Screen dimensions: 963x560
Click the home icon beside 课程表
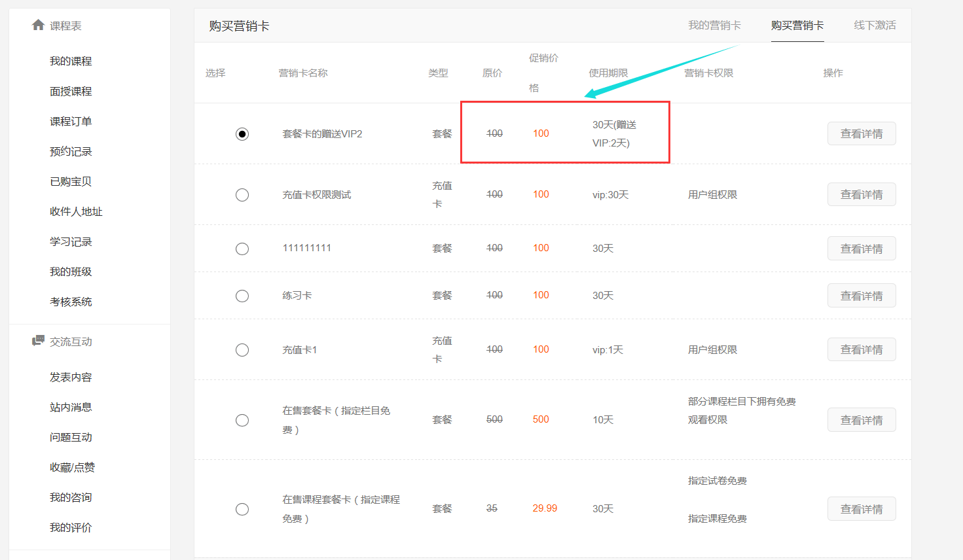pyautogui.click(x=38, y=26)
